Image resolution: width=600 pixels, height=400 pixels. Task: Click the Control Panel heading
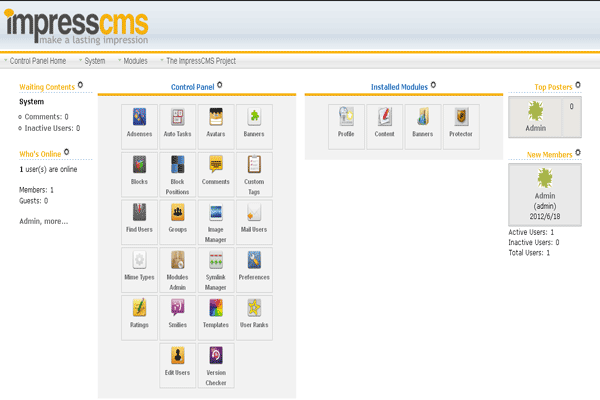point(192,87)
